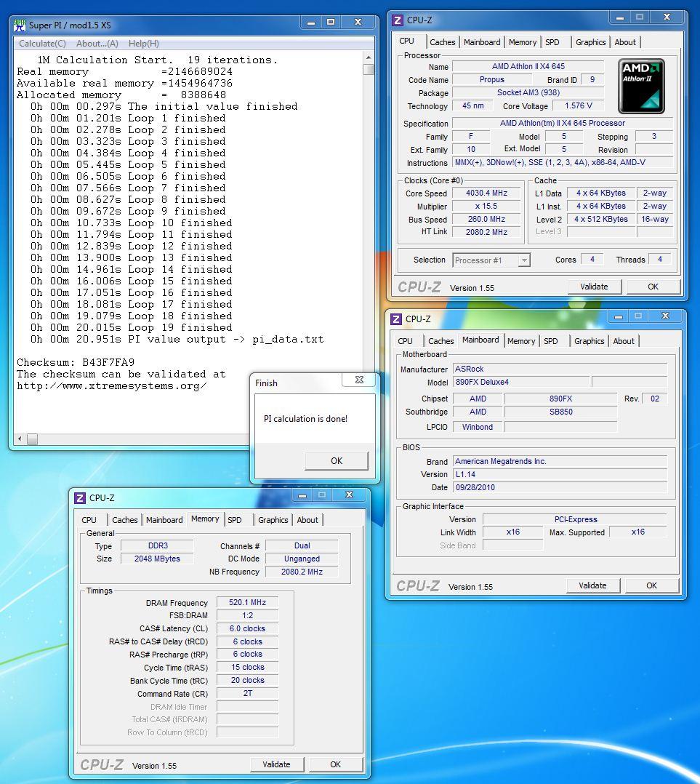Click the Bus Speed value 260.0 MHz

tap(486, 219)
